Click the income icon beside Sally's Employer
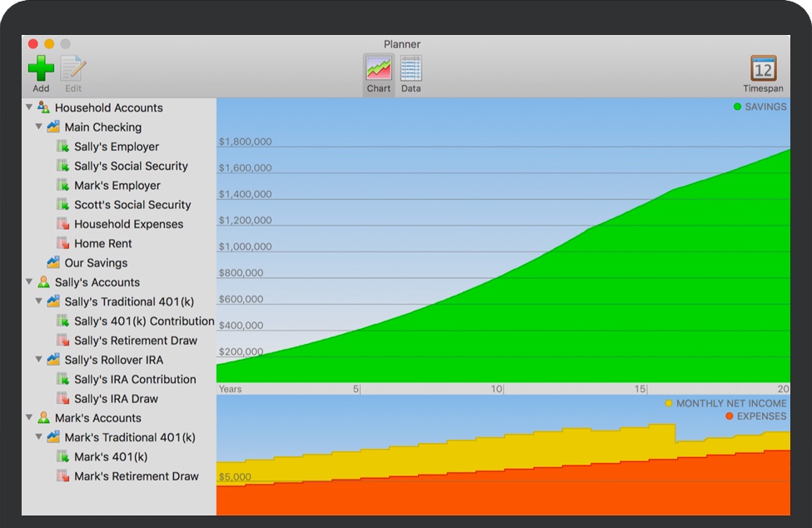Image resolution: width=812 pixels, height=528 pixels. click(x=63, y=147)
